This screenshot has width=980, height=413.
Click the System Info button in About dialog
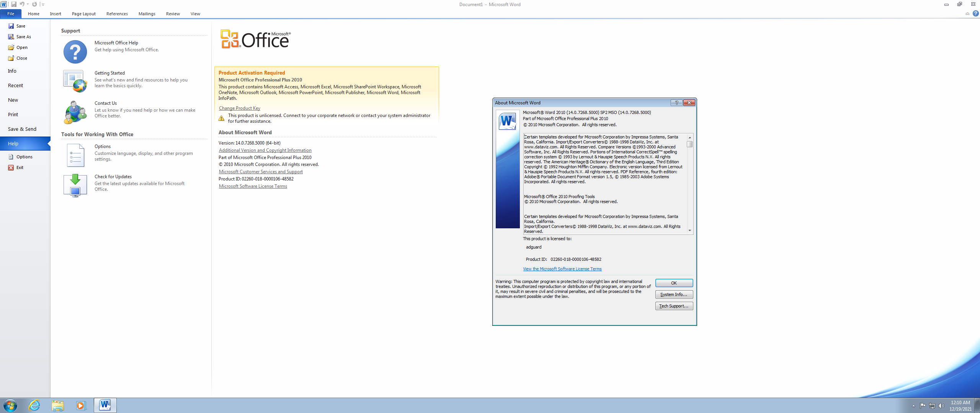tap(674, 294)
